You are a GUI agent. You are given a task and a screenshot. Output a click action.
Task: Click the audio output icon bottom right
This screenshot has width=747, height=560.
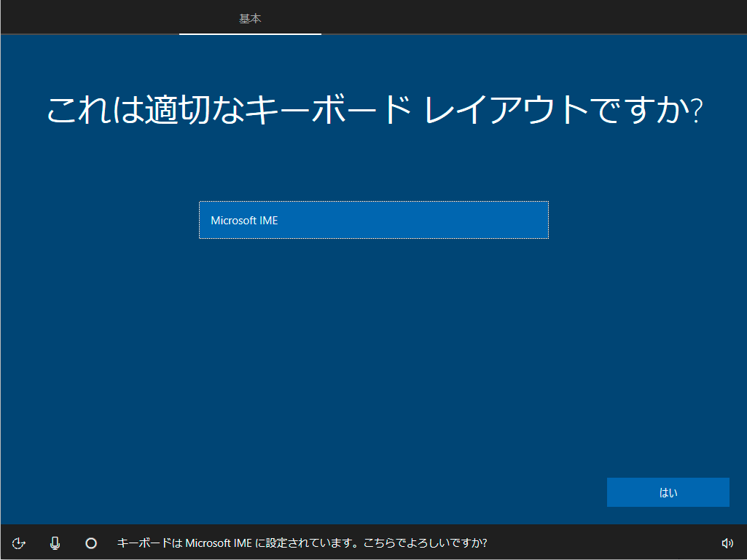(x=727, y=543)
